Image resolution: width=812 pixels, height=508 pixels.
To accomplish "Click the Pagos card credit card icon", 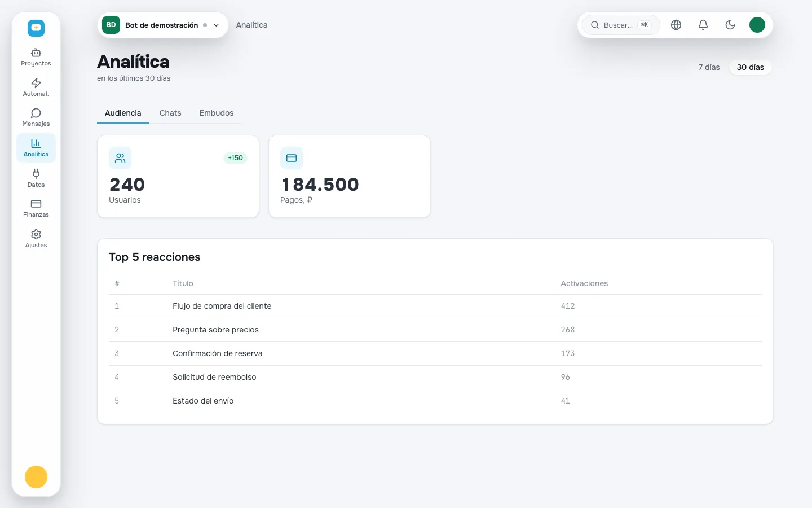I will [292, 158].
